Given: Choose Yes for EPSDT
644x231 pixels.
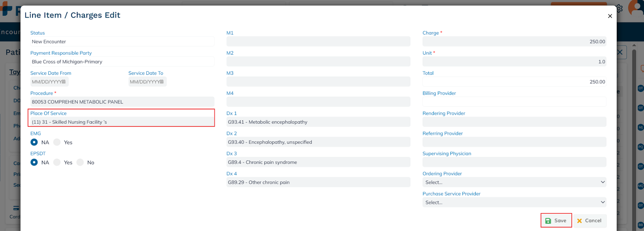Looking at the screenshot, I should coord(57,162).
